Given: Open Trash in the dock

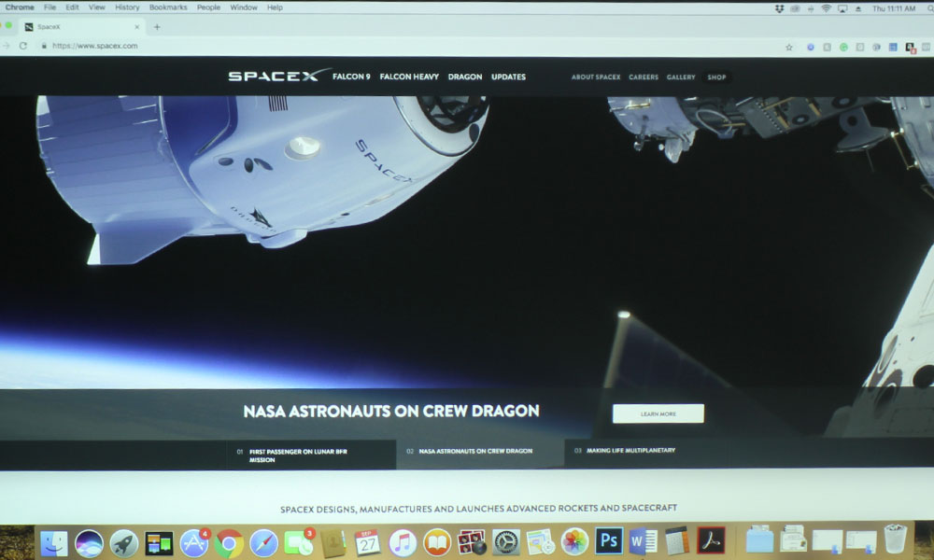Looking at the screenshot, I should [895, 539].
